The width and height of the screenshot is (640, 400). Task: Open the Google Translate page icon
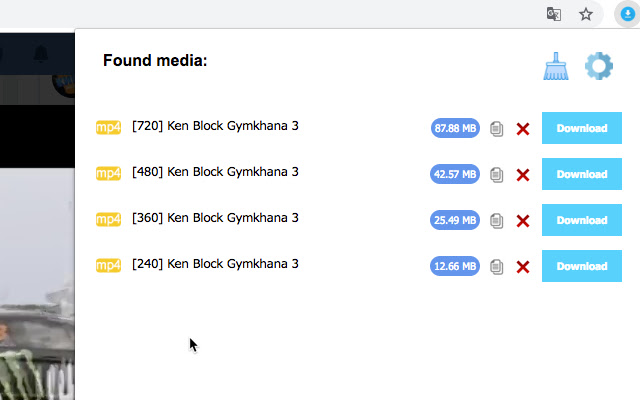[553, 14]
